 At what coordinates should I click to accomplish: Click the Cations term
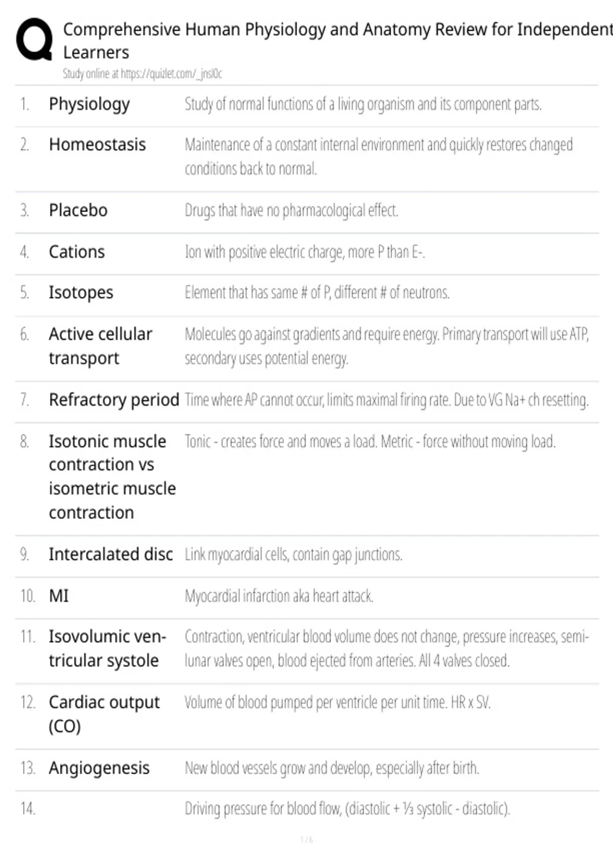pos(77,252)
